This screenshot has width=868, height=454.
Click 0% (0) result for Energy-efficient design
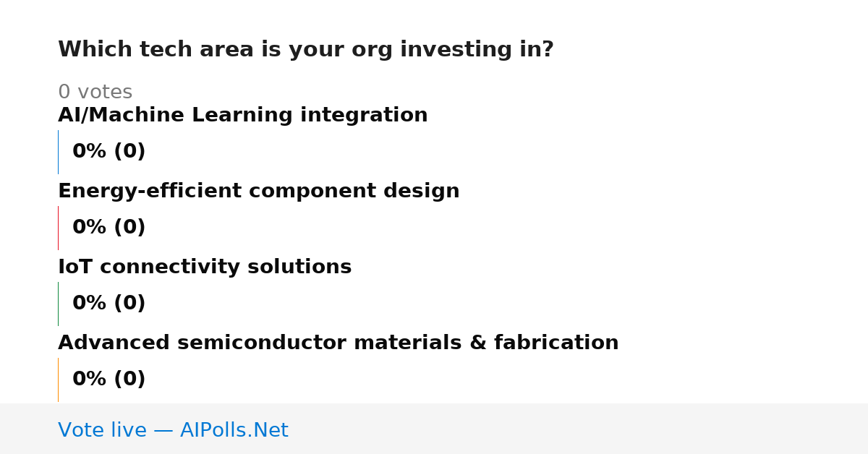point(109,228)
